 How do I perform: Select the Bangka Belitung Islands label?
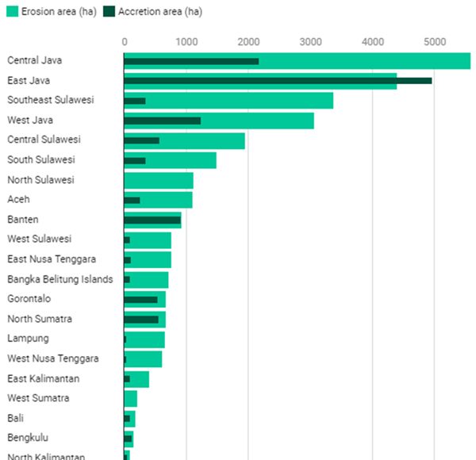[59, 278]
